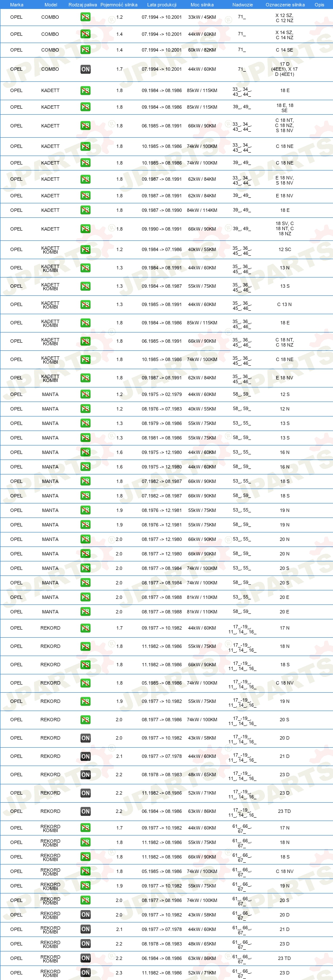The height and width of the screenshot is (980, 333).
Task: Click petrol icon in COMBO 1.4 44kW row
Action: pyautogui.click(x=86, y=34)
